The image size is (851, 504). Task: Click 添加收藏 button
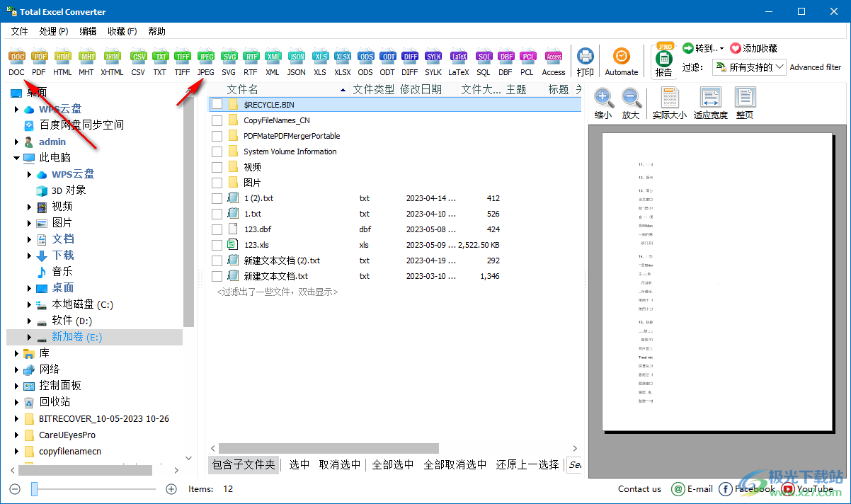753,48
